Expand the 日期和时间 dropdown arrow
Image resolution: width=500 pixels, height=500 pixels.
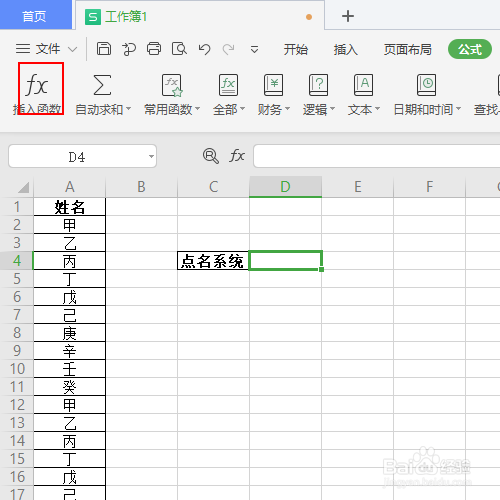[458, 109]
